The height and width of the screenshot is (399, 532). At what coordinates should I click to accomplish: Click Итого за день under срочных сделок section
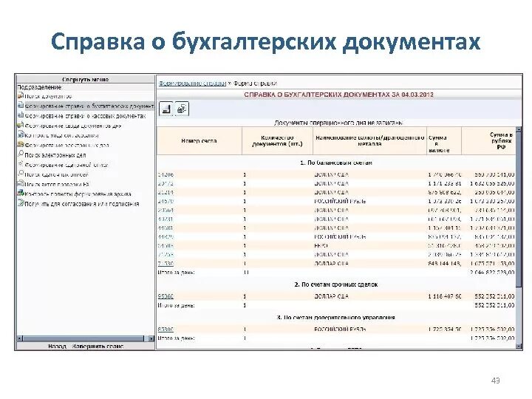click(x=176, y=305)
